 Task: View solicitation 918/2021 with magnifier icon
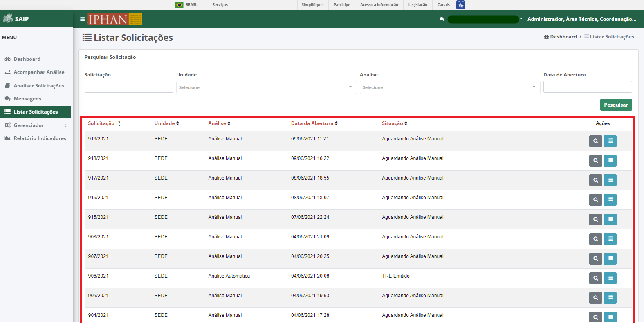596,160
